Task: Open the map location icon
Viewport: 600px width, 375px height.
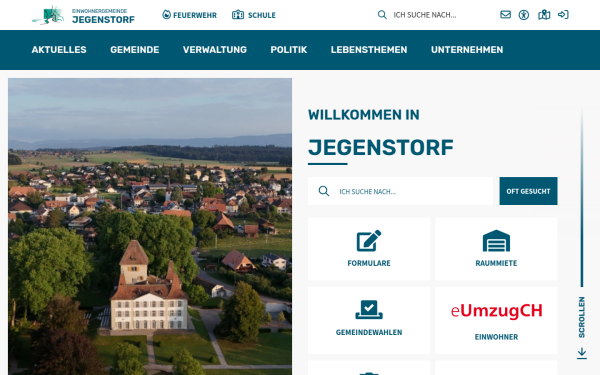Action: [544, 15]
